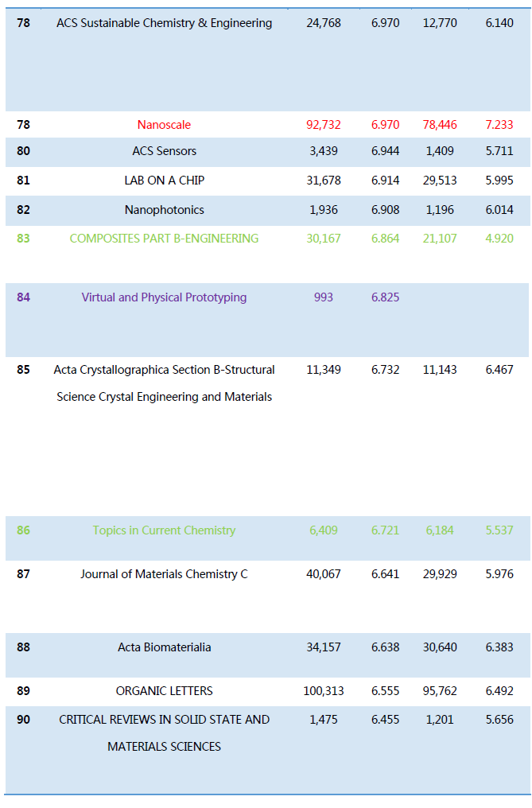Select the value 6.140

coord(499,23)
